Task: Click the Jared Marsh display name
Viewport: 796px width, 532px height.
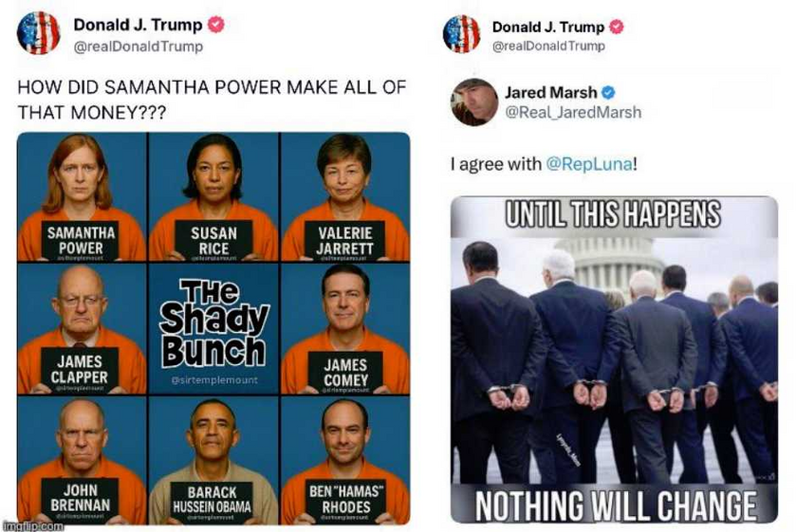Action: (x=551, y=92)
